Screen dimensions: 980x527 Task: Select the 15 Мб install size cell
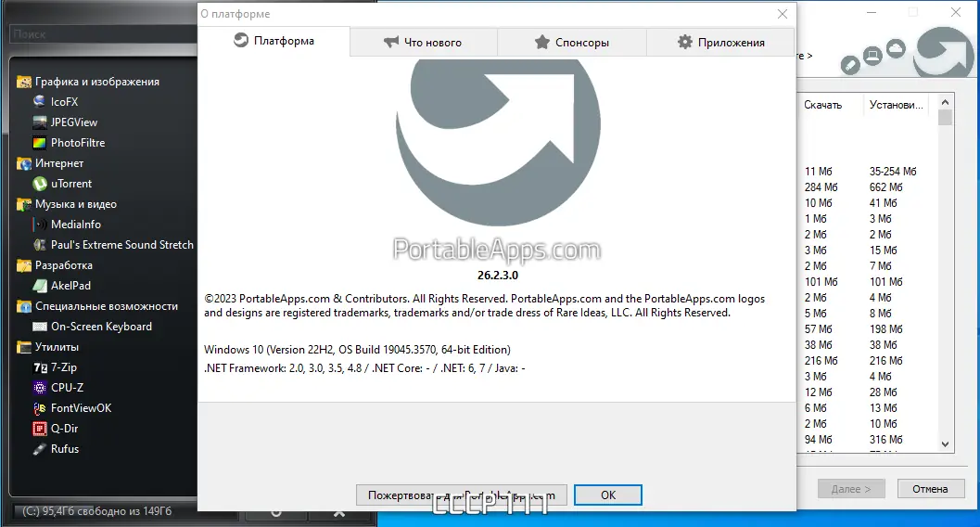[884, 251]
